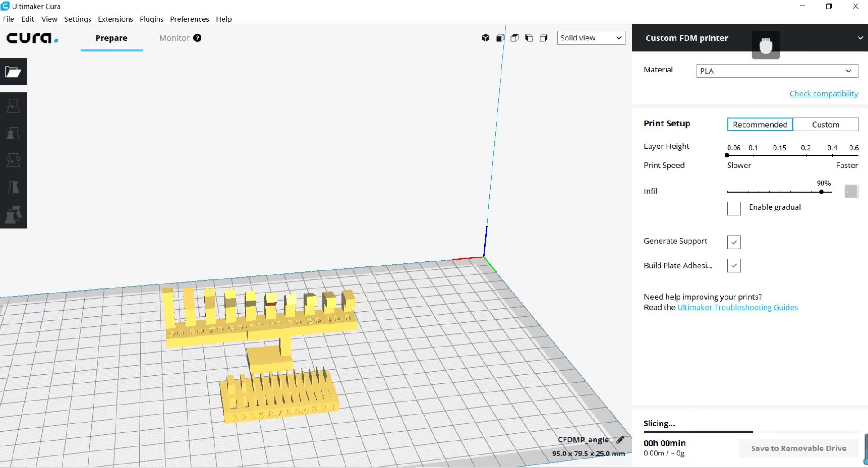Switch to the Monitor tab
868x468 pixels.
click(x=174, y=38)
